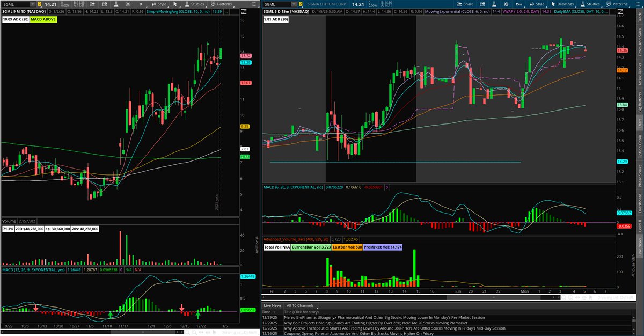Click yellow link number 2 on right chart
The width and height of the screenshot is (644, 336).
click(301, 4)
